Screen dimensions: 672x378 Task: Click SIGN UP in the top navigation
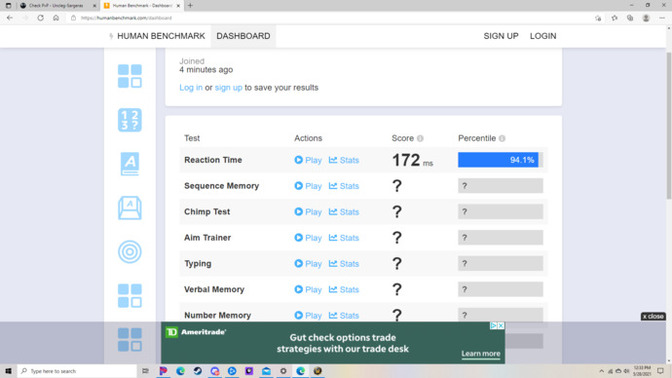tap(501, 36)
